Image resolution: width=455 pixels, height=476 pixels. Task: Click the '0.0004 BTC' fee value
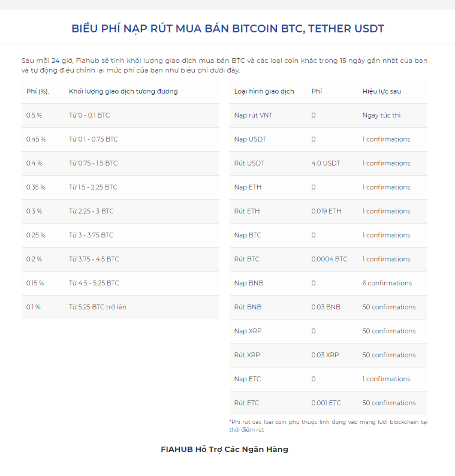coord(329,259)
